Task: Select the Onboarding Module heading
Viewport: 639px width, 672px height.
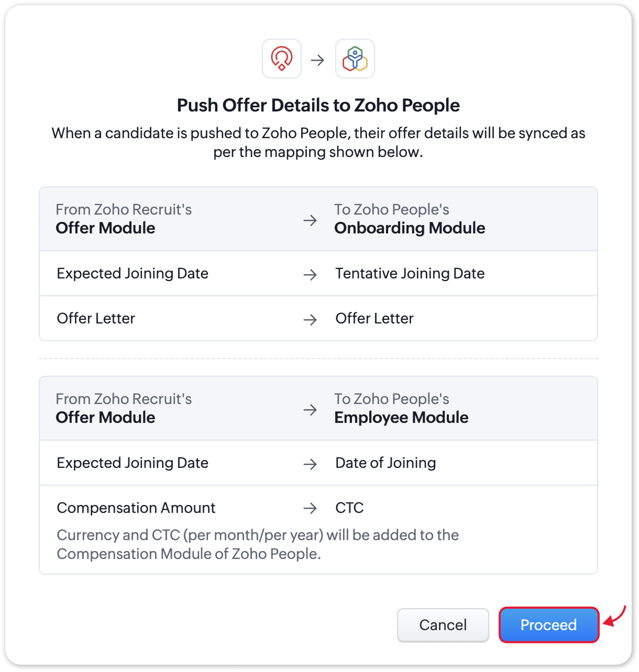Action: [409, 228]
